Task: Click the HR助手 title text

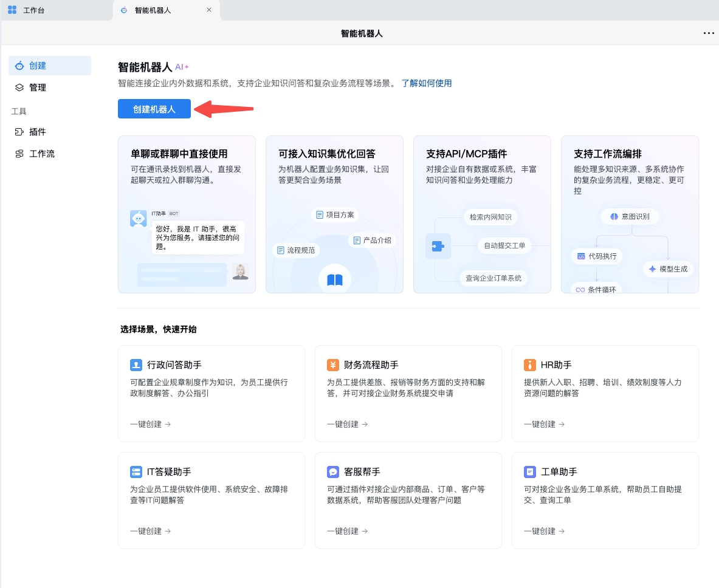Action: (556, 365)
